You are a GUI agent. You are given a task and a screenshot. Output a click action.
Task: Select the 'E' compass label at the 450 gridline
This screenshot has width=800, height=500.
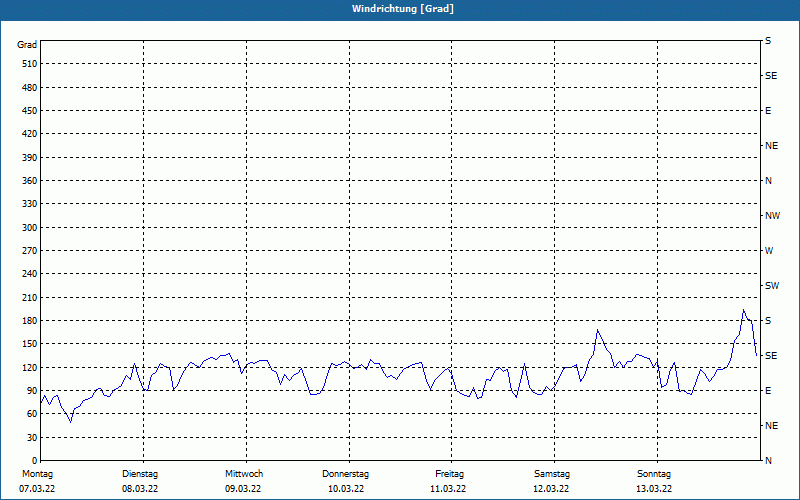coord(768,111)
